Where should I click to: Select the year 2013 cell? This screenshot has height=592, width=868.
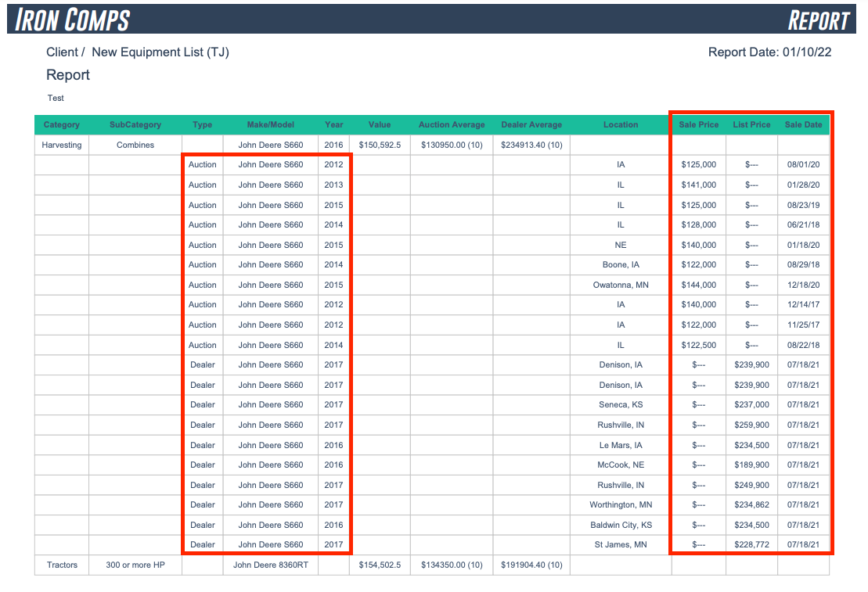(x=333, y=185)
